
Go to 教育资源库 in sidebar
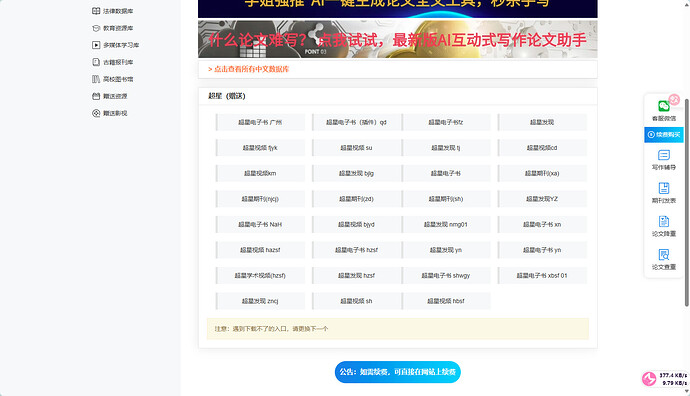113,28
